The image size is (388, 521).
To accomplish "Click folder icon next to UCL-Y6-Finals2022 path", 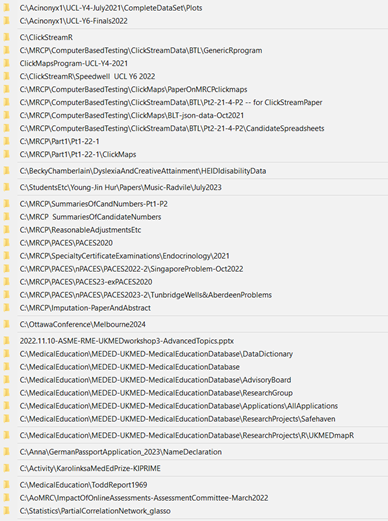I will click(x=6, y=21).
